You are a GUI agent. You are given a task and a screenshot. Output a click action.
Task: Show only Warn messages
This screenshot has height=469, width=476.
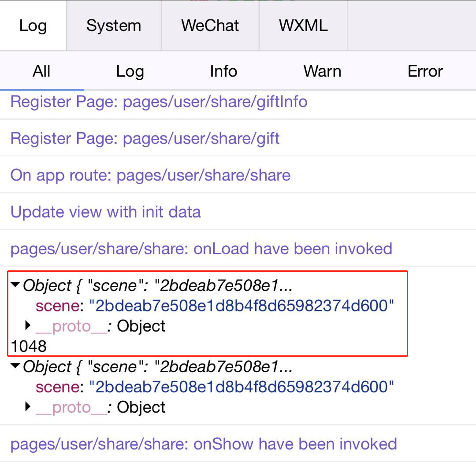click(x=322, y=71)
